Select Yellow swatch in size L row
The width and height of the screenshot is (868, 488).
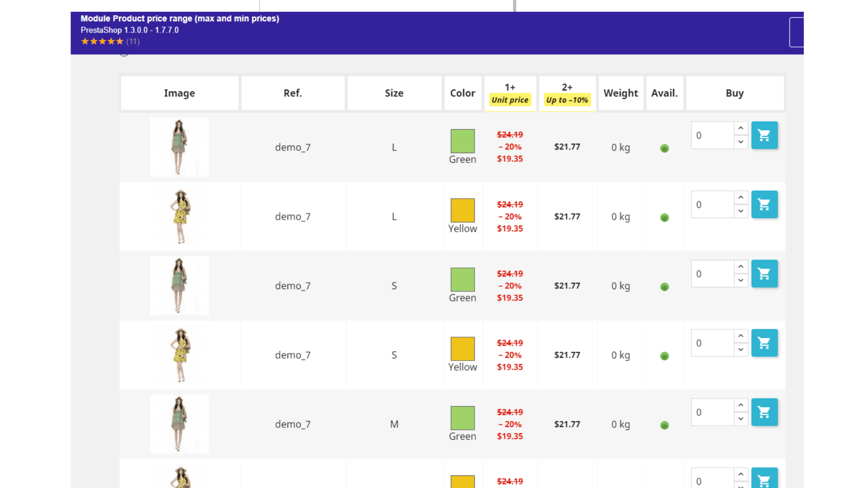pyautogui.click(x=462, y=210)
